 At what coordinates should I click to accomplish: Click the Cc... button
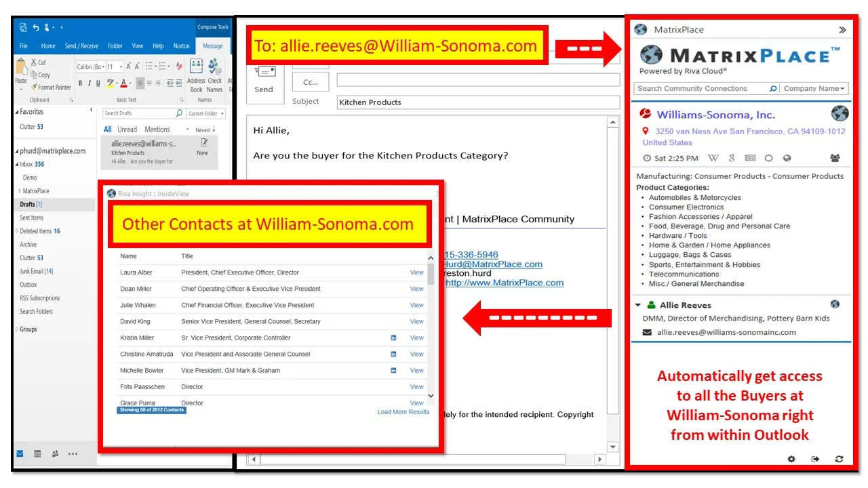[311, 82]
